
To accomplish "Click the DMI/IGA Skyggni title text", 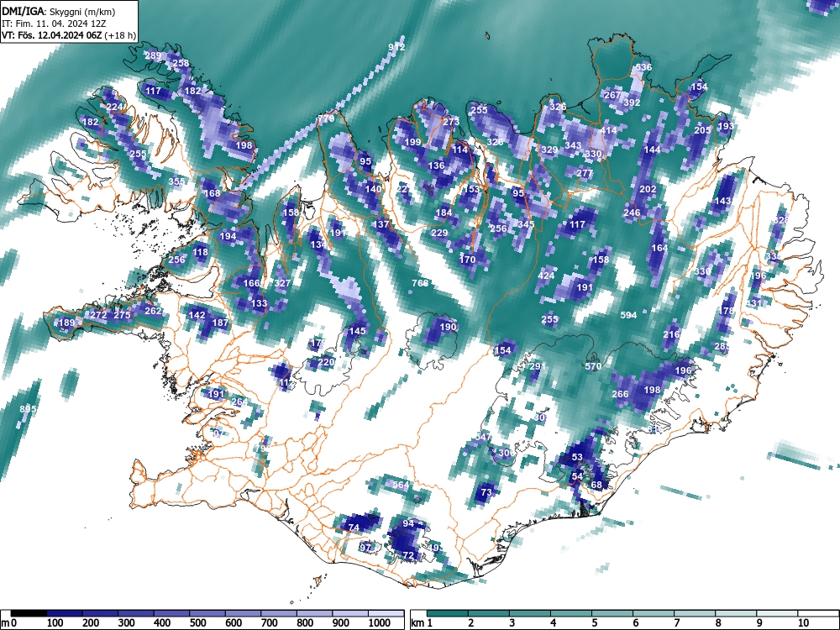I will point(58,11).
